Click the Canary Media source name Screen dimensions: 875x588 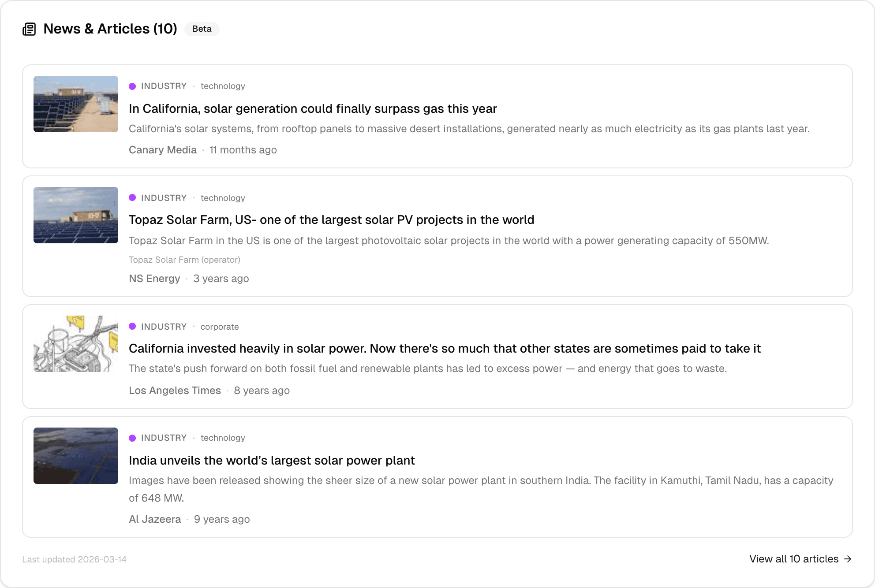163,150
